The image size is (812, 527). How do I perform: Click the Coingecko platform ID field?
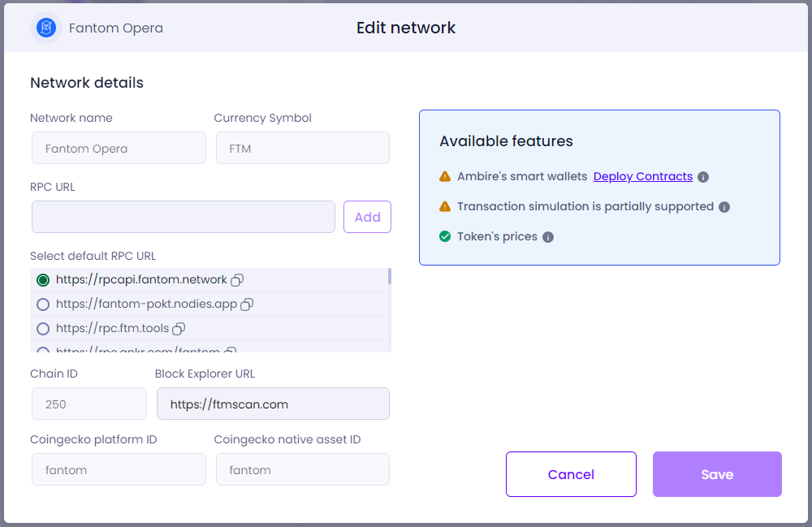pyautogui.click(x=119, y=469)
